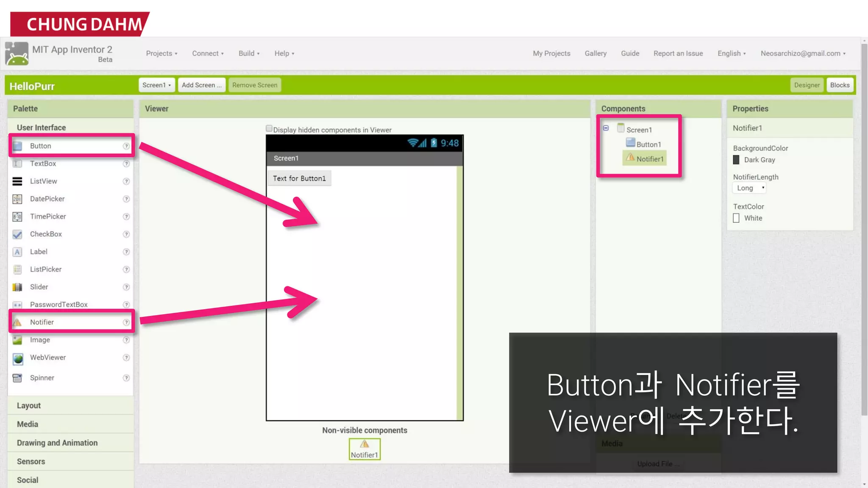Open the NotifierLength Long dropdown

coord(749,188)
